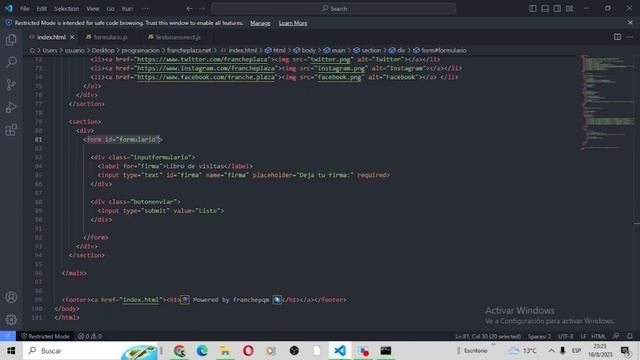Follow the instagram.com/francheplaza link in code
The image size is (640, 360).
[x=206, y=69]
